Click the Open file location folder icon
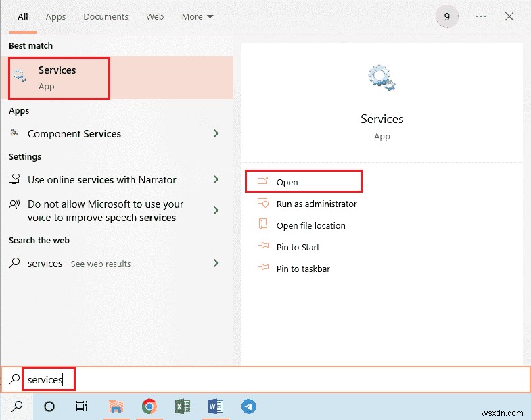The image size is (531, 420). (262, 225)
